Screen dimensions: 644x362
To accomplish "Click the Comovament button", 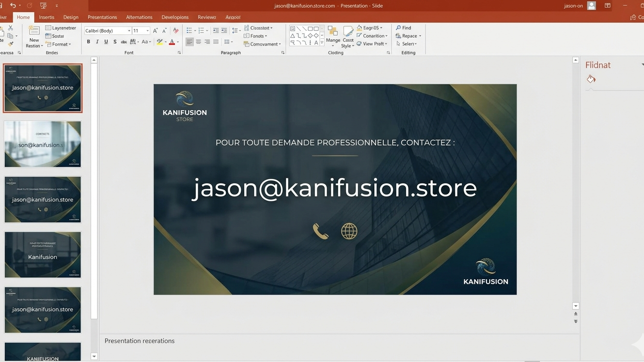I will (x=262, y=44).
